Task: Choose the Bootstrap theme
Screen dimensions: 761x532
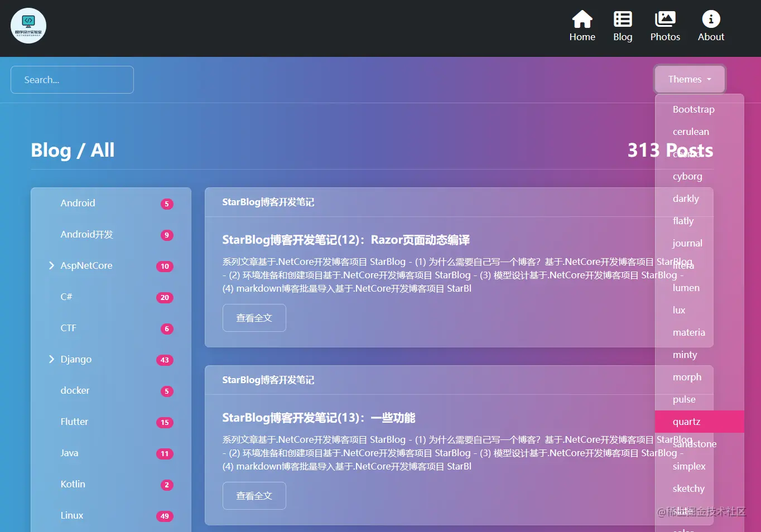Action: pos(700,109)
